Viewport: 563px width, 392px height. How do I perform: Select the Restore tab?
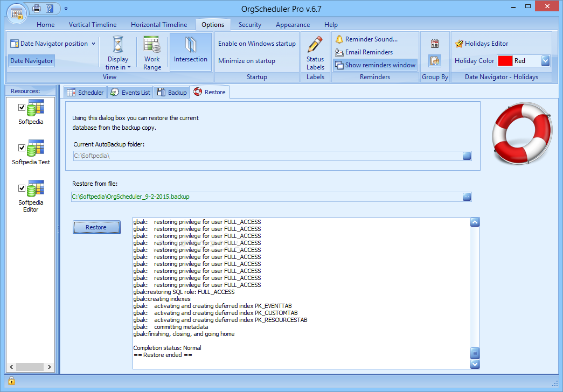pos(210,92)
